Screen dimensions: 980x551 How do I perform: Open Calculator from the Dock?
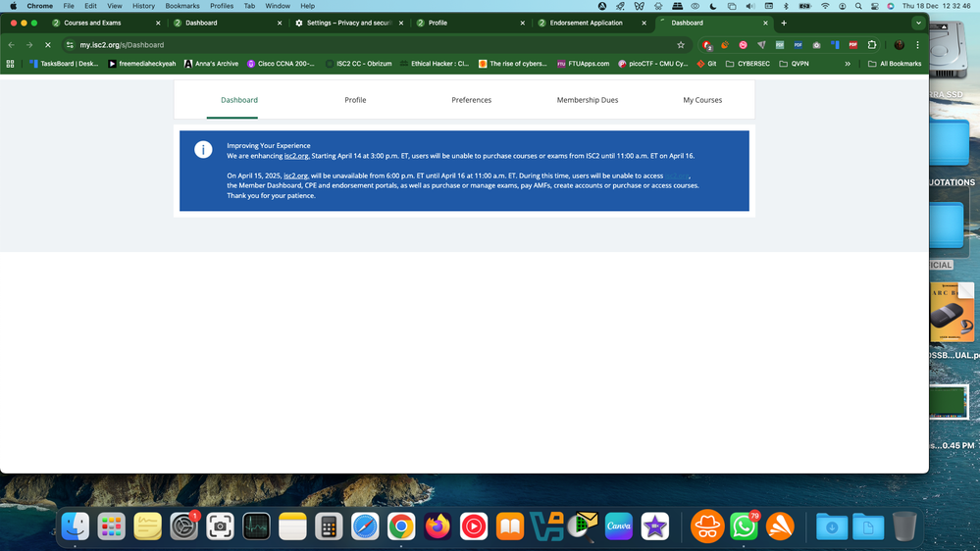(329, 526)
